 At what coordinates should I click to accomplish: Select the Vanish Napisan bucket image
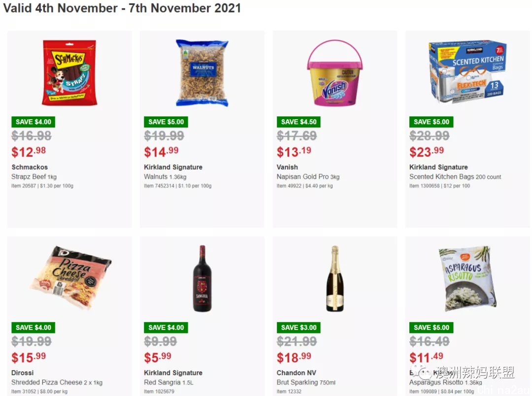coord(334,72)
